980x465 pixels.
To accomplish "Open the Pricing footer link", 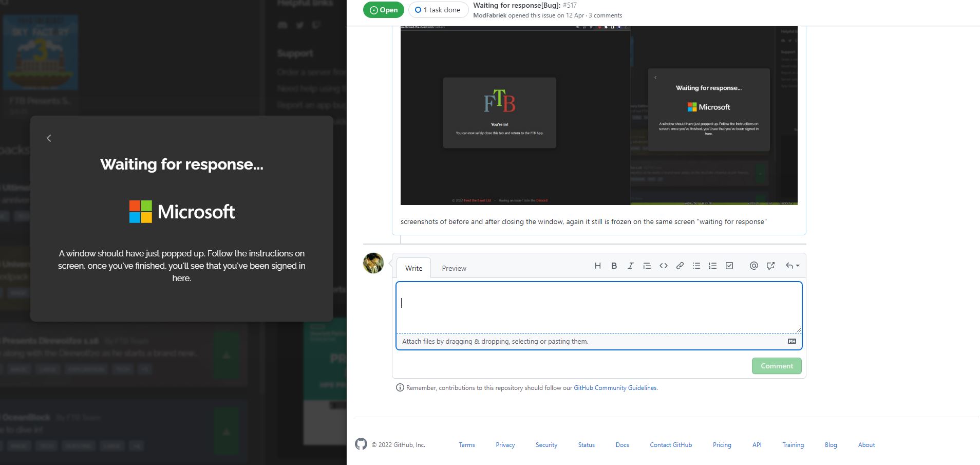I will point(722,445).
